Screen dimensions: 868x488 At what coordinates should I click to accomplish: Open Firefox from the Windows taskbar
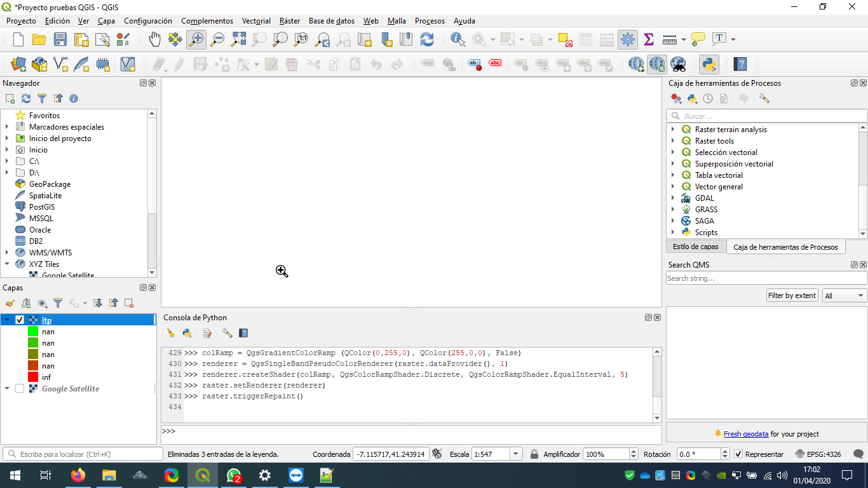coord(78,475)
